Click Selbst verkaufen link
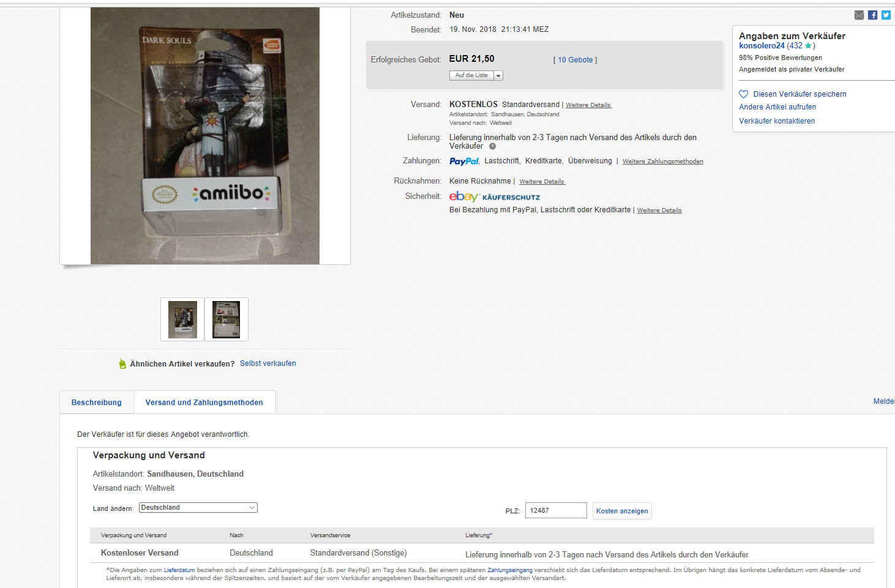 click(268, 363)
